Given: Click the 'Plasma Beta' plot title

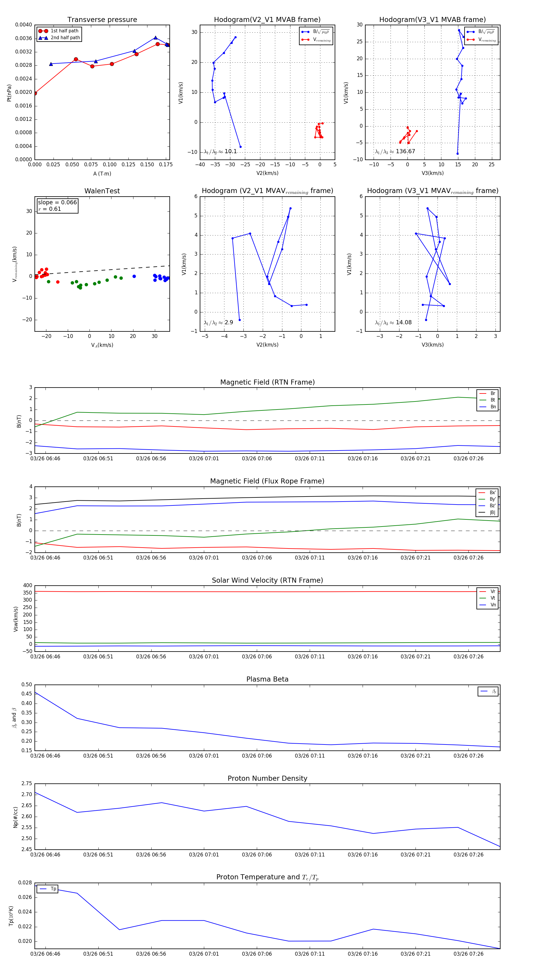Looking at the screenshot, I should (x=267, y=679).
